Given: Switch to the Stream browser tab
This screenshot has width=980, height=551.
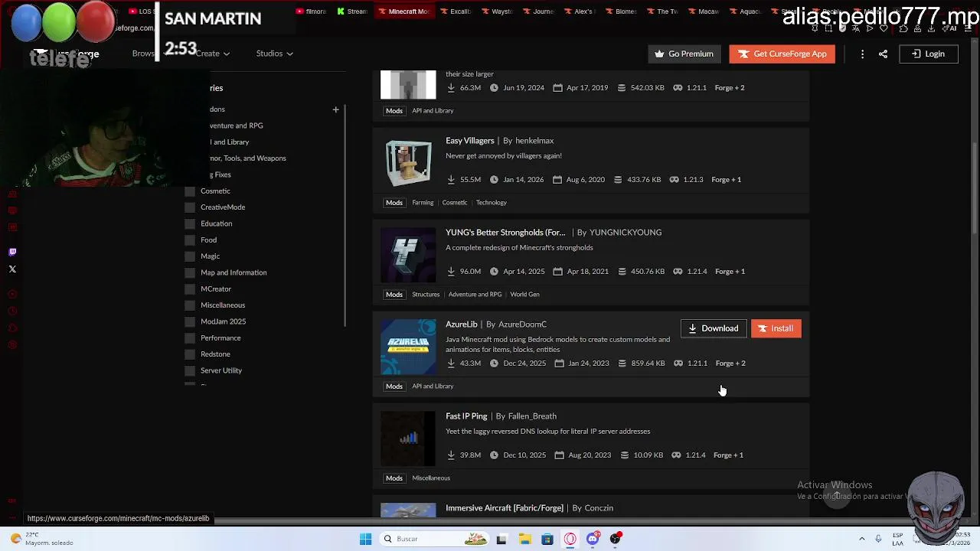Looking at the screenshot, I should (x=352, y=11).
